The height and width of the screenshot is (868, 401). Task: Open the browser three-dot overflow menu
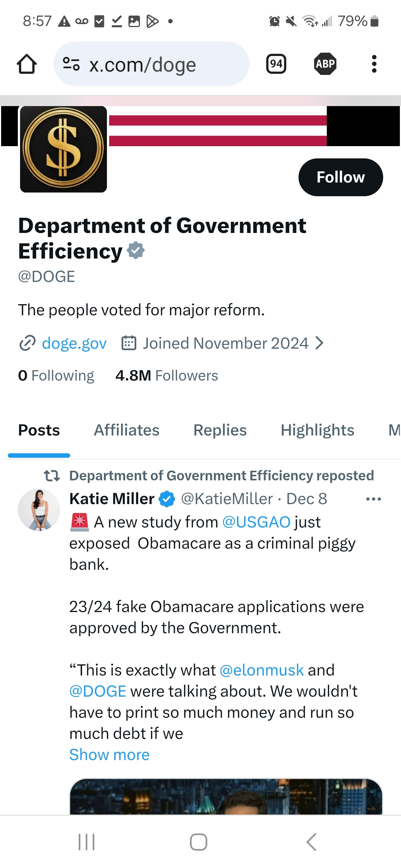(374, 64)
